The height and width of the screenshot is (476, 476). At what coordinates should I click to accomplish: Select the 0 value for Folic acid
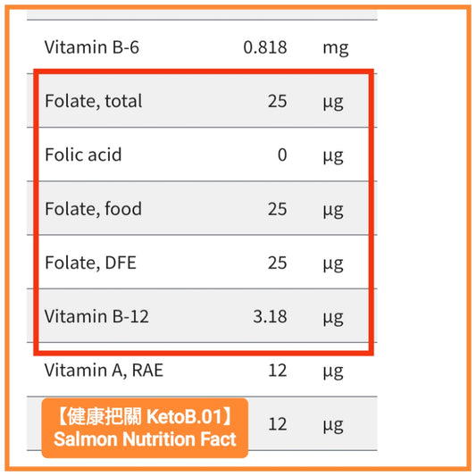point(282,154)
